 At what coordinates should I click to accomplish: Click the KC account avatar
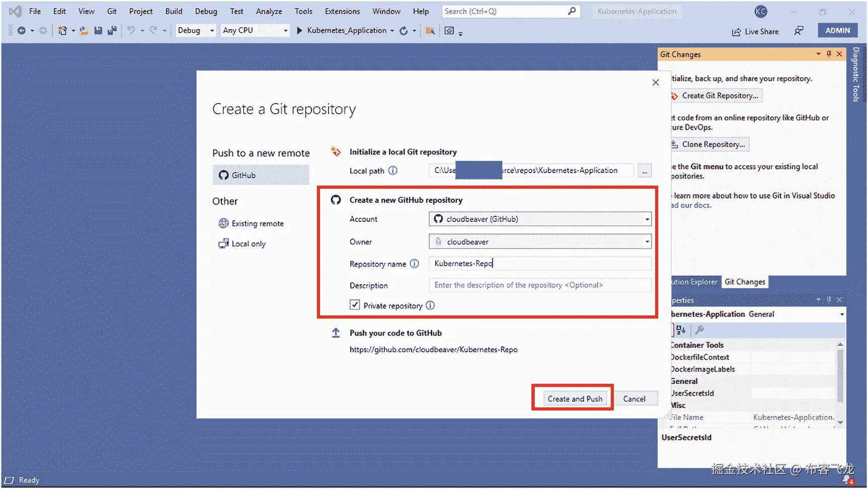(761, 12)
